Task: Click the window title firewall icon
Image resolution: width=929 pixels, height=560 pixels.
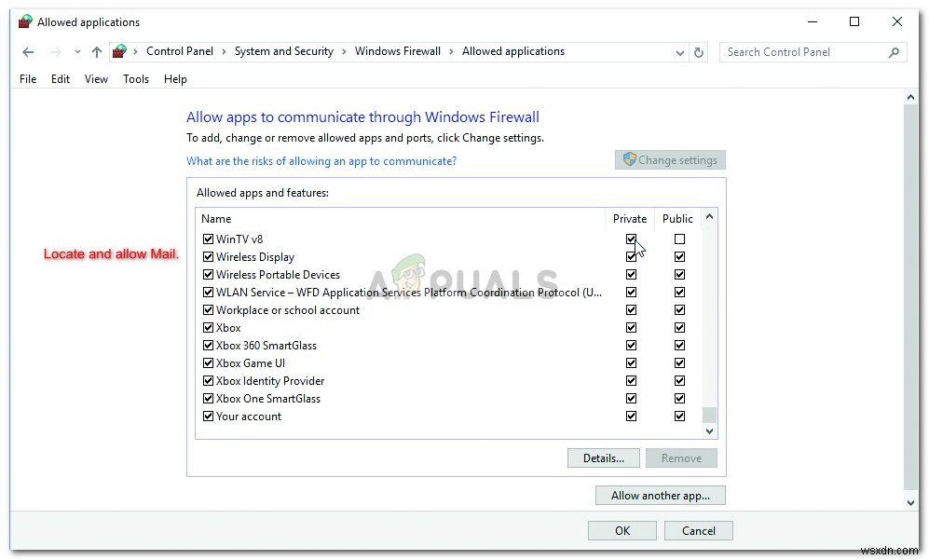Action: (x=25, y=22)
